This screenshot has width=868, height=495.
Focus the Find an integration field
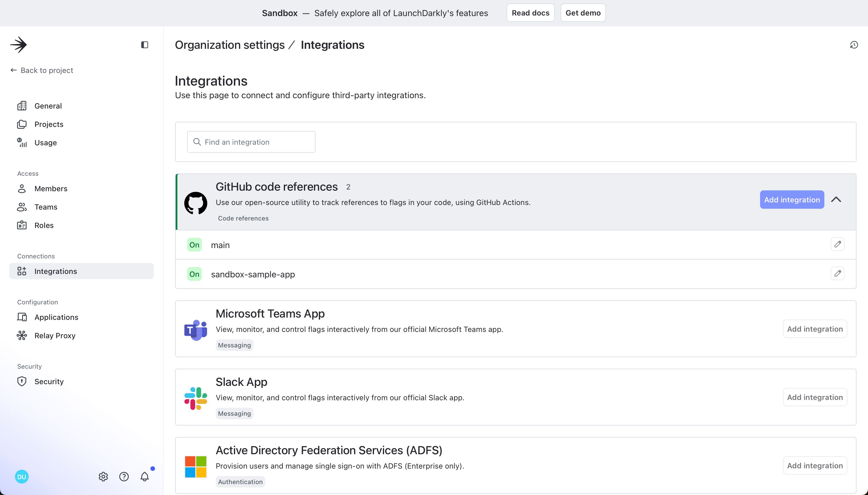point(251,142)
